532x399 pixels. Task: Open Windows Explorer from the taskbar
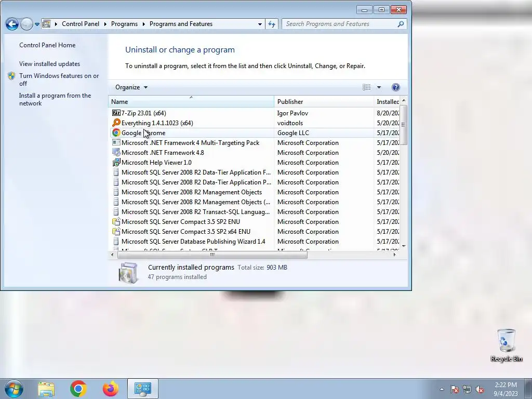(46, 389)
